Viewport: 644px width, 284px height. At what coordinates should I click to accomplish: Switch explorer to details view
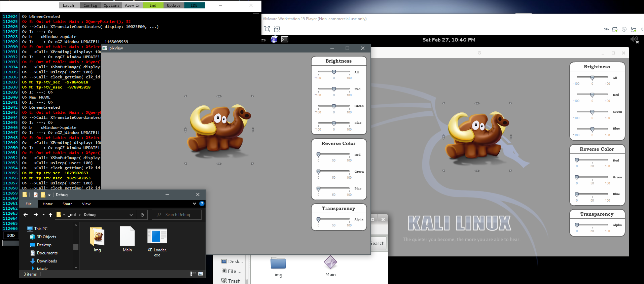[193, 274]
